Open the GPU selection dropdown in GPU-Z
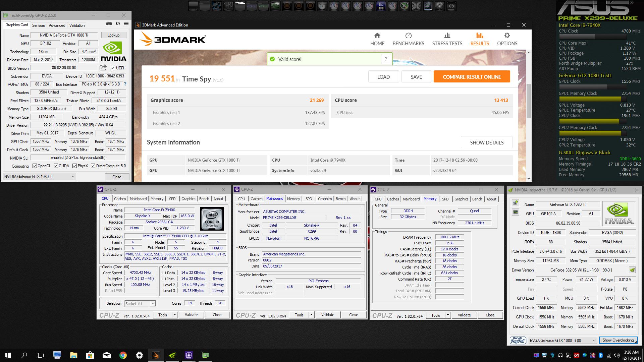Screen dimensions: 644x362 point(40,176)
